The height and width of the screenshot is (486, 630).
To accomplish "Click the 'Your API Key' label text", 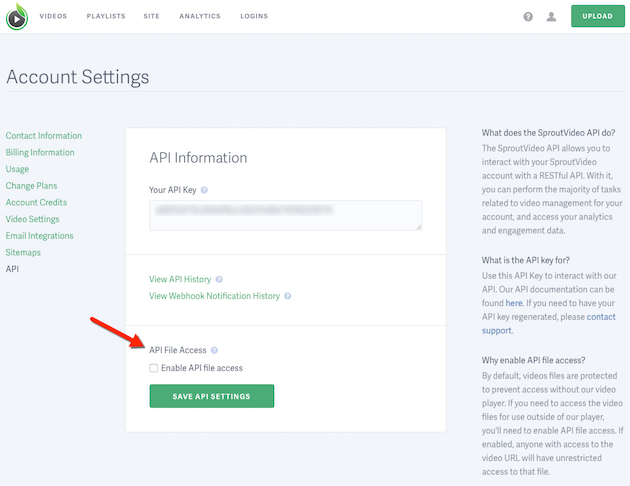I will pos(173,190).
